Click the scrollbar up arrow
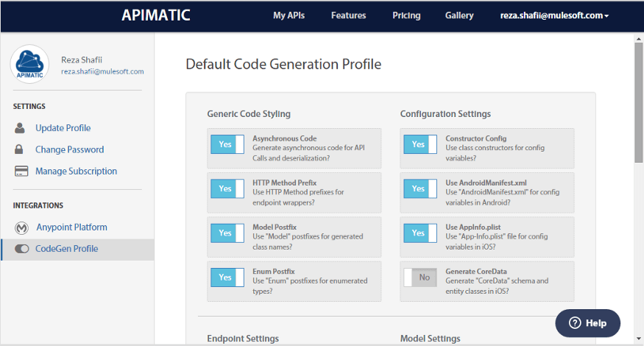The width and height of the screenshot is (644, 346). (x=639, y=39)
